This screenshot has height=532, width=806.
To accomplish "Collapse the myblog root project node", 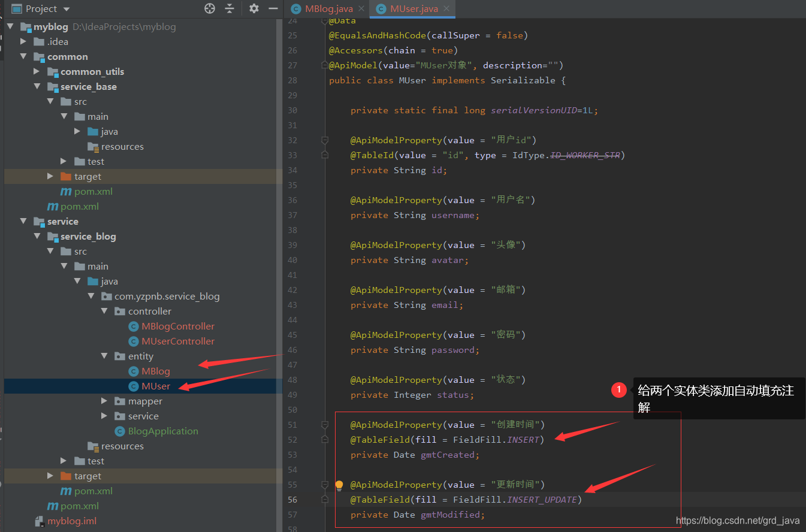I will [10, 27].
